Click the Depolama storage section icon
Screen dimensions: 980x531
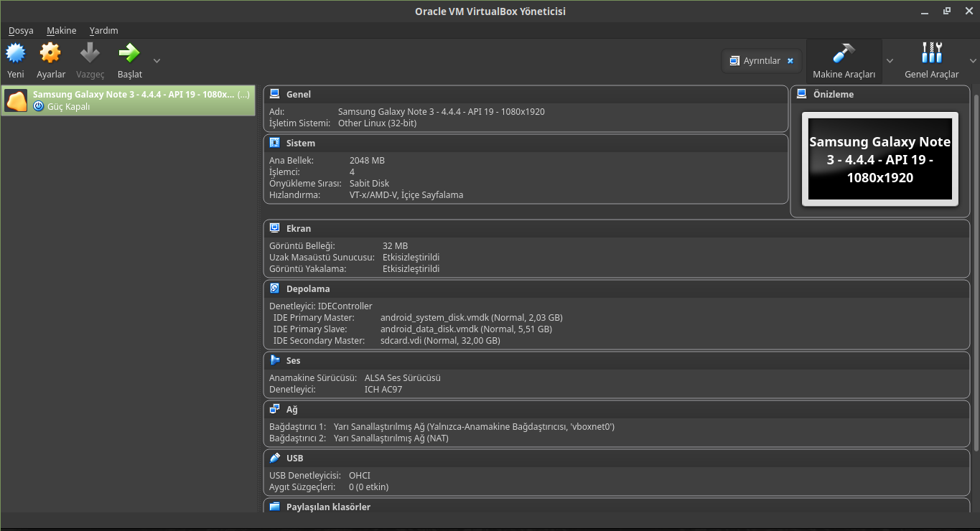pyautogui.click(x=274, y=288)
